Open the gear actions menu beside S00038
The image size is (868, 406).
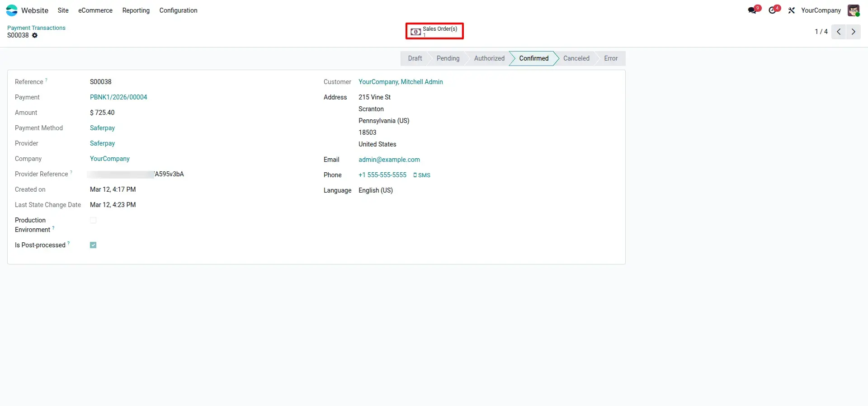(35, 35)
